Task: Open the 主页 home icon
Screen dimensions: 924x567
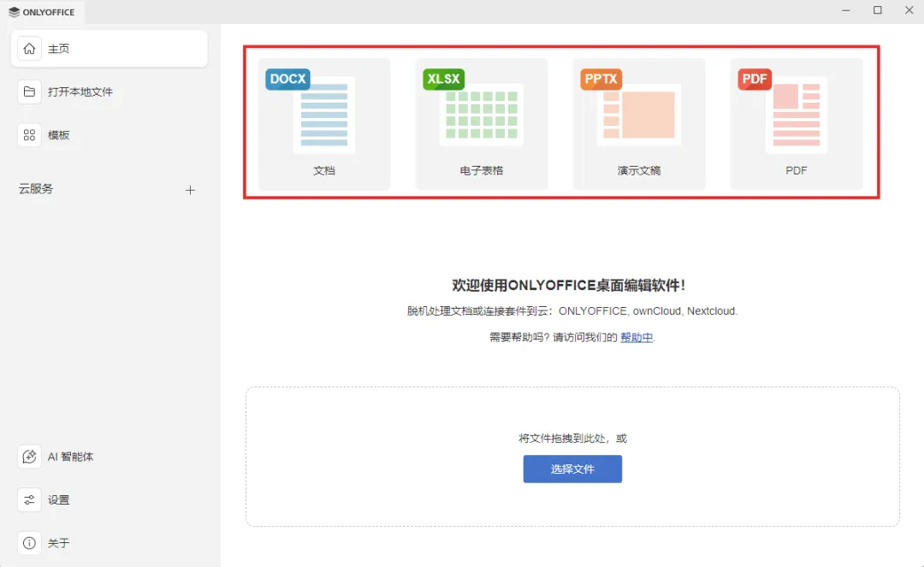Action: click(x=29, y=48)
